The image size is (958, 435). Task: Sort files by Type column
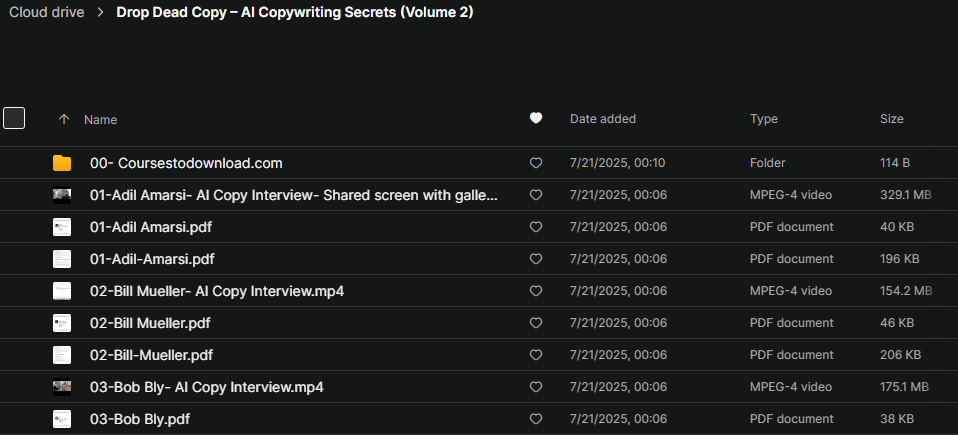tap(764, 119)
